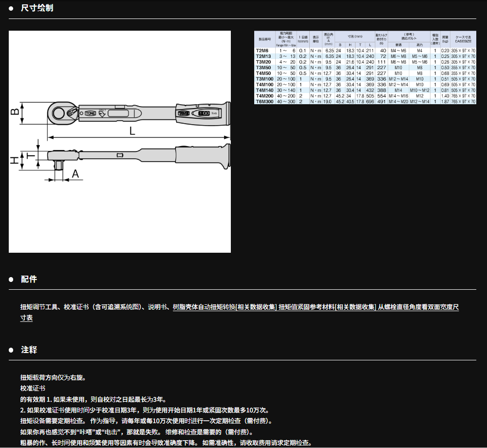Click the T thickness dimension label
The image size is (487, 448).
click(31, 155)
